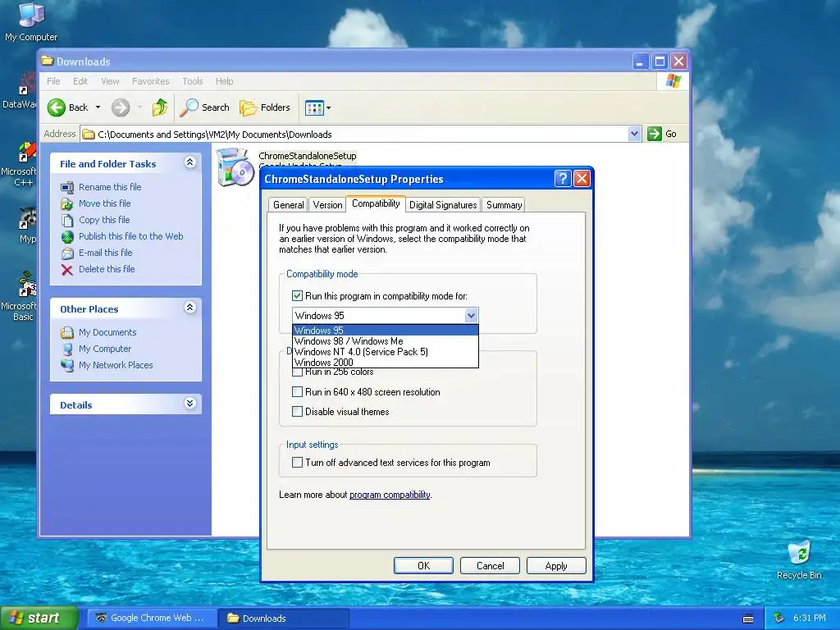Screen dimensions: 840x630
Task: Click the My Documents folder icon
Action: click(x=67, y=333)
